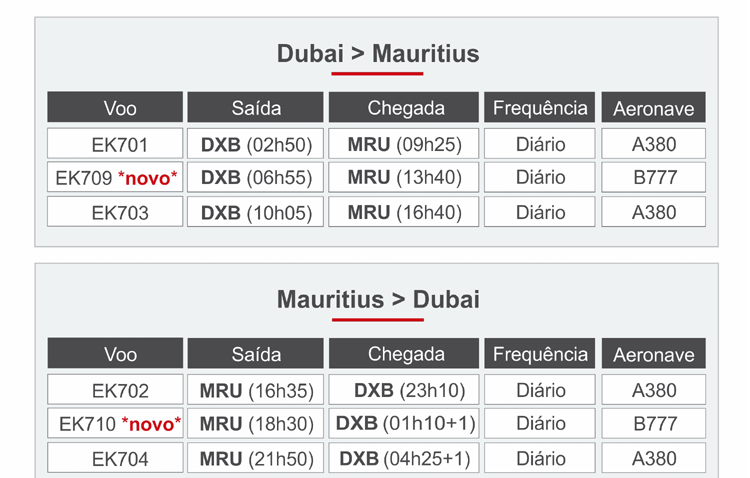Viewport: 750px width, 478px height.
Task: Click the B777 cell for EK709
Action: 654,178
